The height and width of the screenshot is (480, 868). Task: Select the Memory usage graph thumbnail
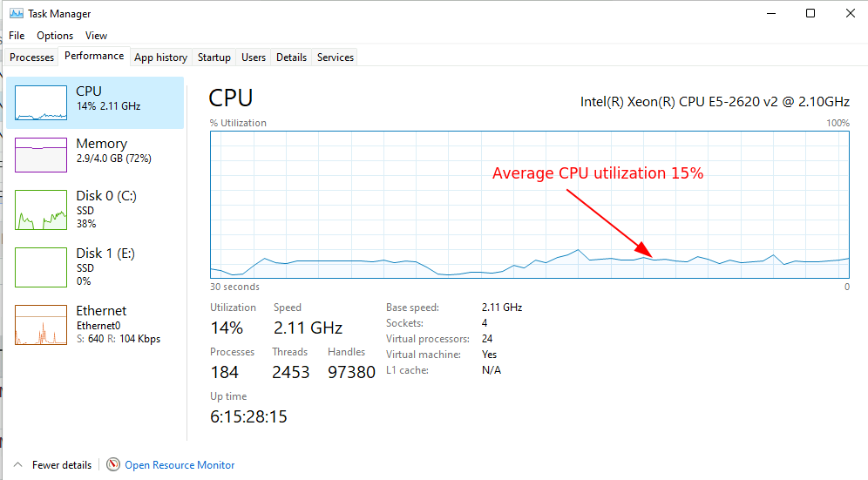click(x=41, y=154)
